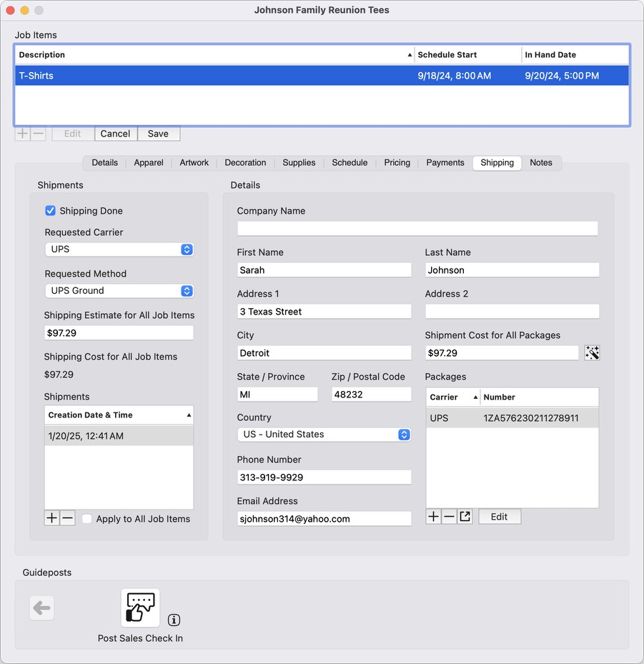The image size is (644, 664).
Task: Add a new shipment with plus button
Action: point(51,518)
